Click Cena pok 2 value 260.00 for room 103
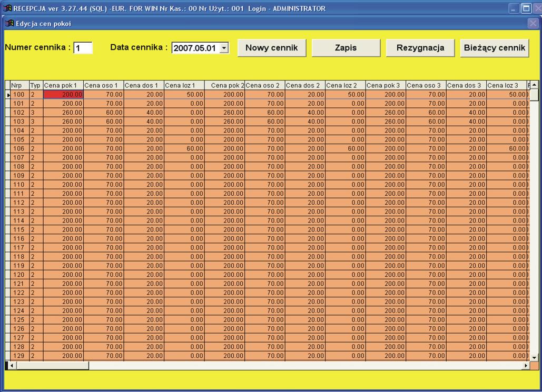 pos(225,122)
